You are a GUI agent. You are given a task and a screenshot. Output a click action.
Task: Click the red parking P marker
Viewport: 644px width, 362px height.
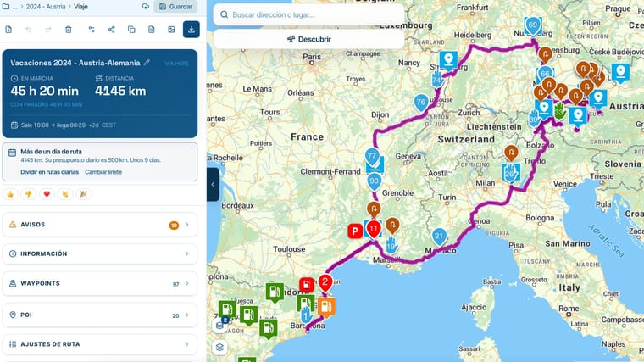(x=355, y=231)
